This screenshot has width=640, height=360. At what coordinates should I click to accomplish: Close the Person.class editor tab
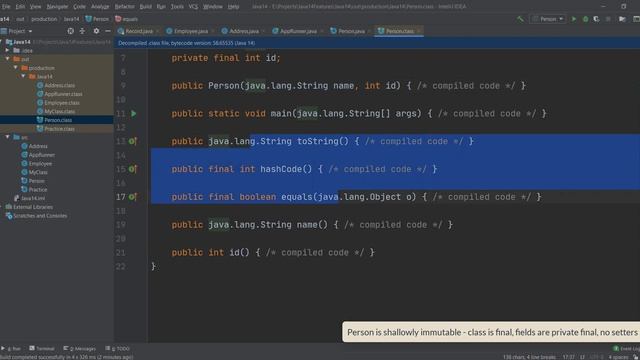tap(419, 31)
